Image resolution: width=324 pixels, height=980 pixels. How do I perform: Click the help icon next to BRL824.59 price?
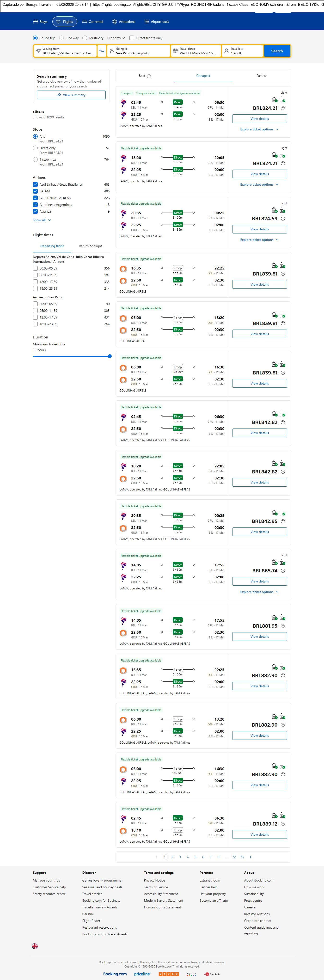(x=282, y=219)
